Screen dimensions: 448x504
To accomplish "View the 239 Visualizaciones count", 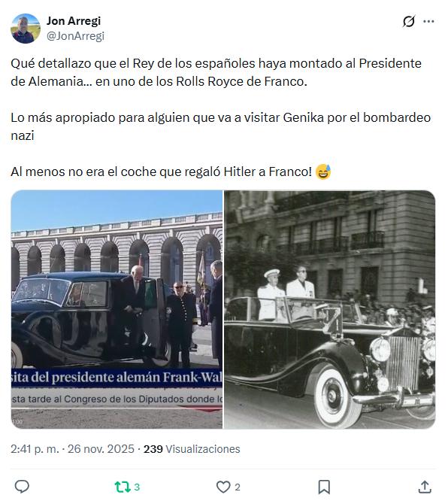I will [x=192, y=449].
